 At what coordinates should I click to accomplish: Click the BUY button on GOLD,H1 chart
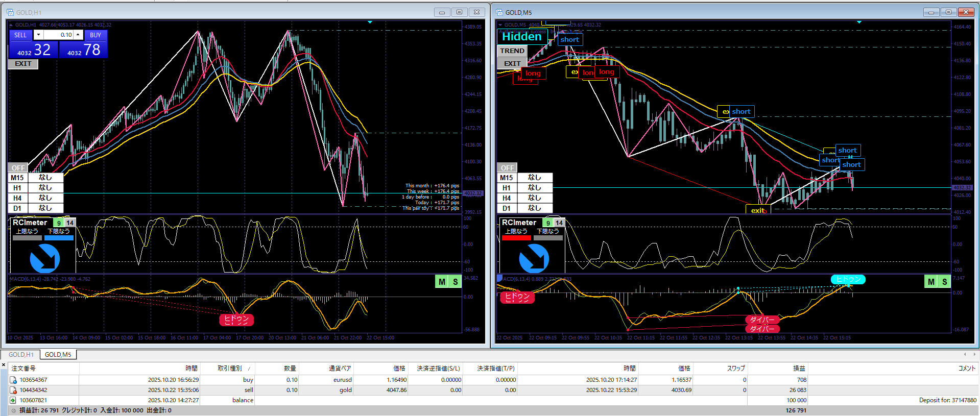point(95,35)
